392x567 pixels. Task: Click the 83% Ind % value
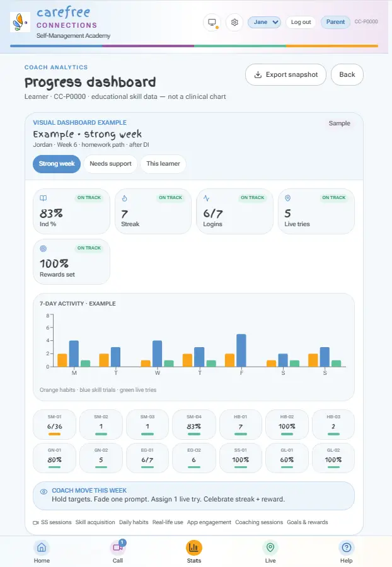51,214
